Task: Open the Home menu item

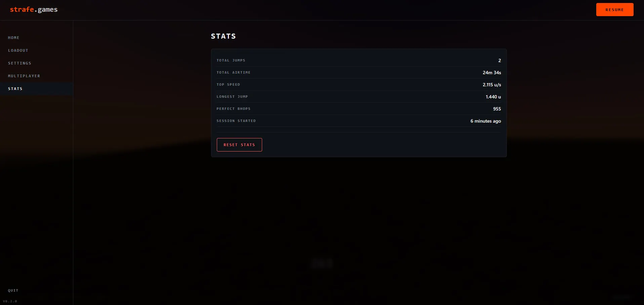Action: 36,38
